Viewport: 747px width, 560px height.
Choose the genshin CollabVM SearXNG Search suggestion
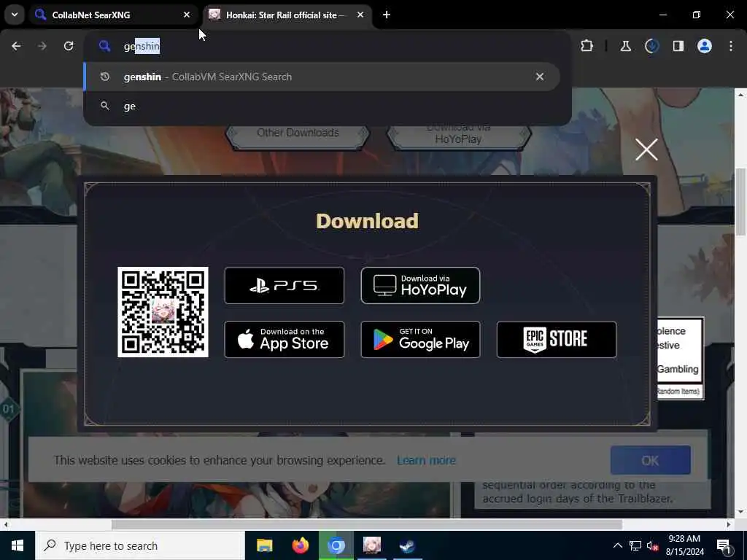pos(322,77)
